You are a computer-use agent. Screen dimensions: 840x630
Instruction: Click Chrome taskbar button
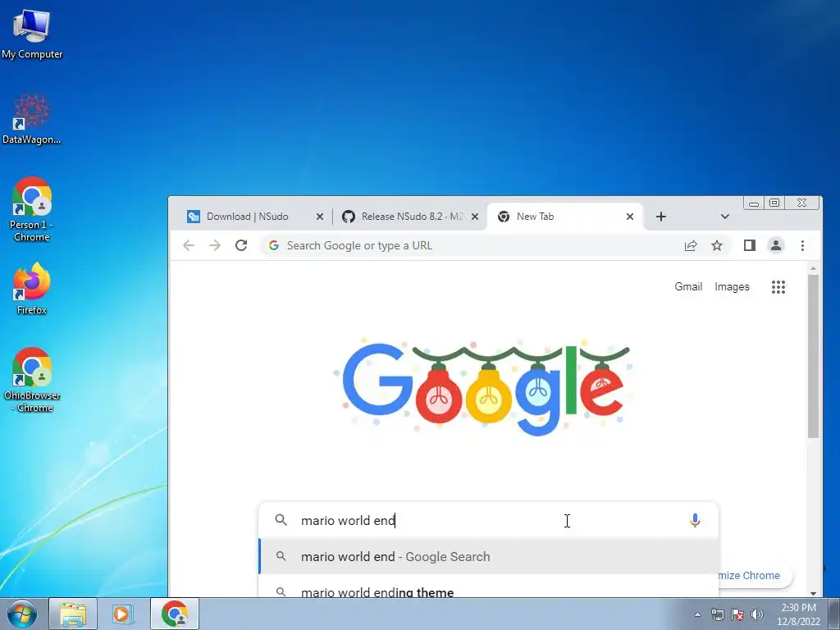[x=175, y=614]
